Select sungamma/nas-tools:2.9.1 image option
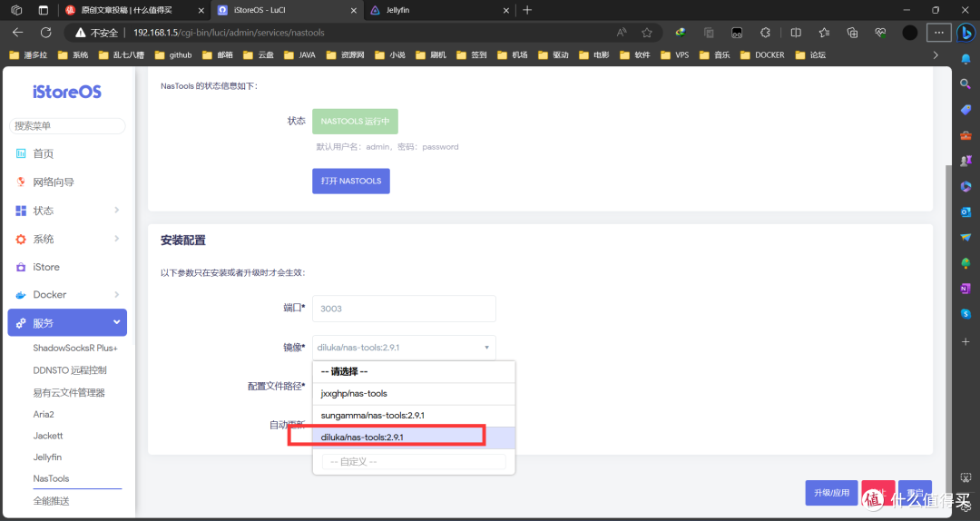Screen dimensions: 980x521 414,416
